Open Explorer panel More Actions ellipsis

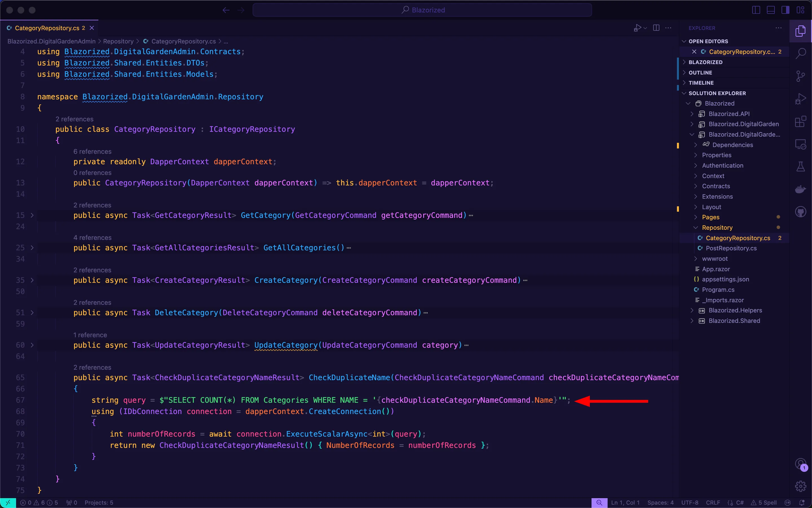[x=778, y=28]
